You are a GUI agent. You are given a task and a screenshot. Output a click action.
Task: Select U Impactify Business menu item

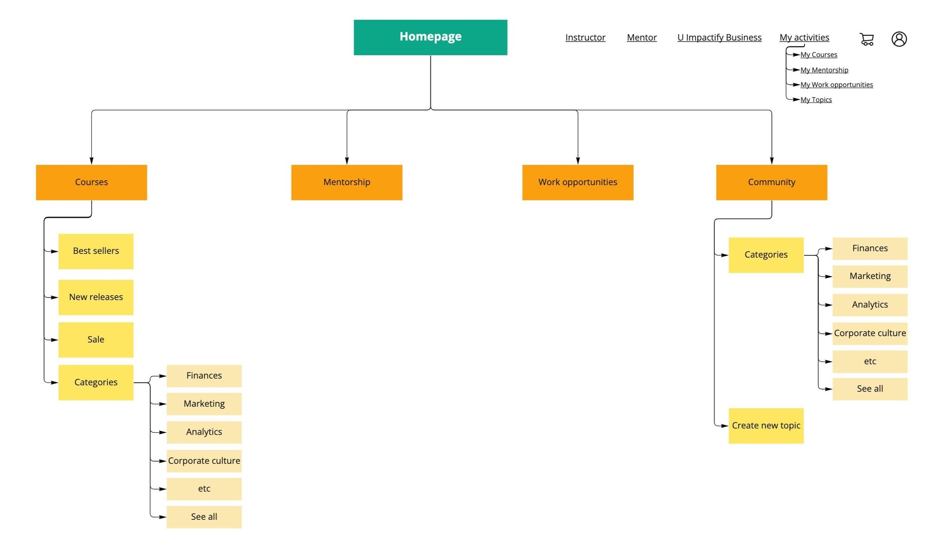point(719,38)
